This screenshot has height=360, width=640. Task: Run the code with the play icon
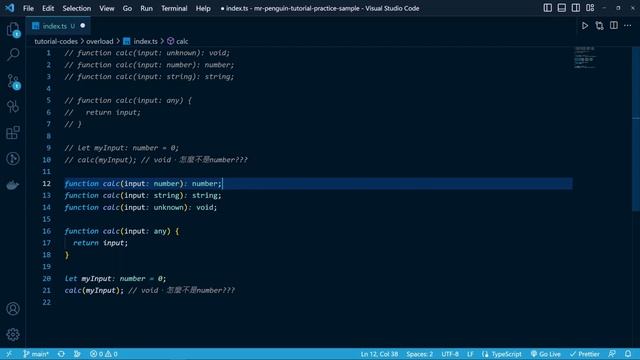[x=585, y=26]
